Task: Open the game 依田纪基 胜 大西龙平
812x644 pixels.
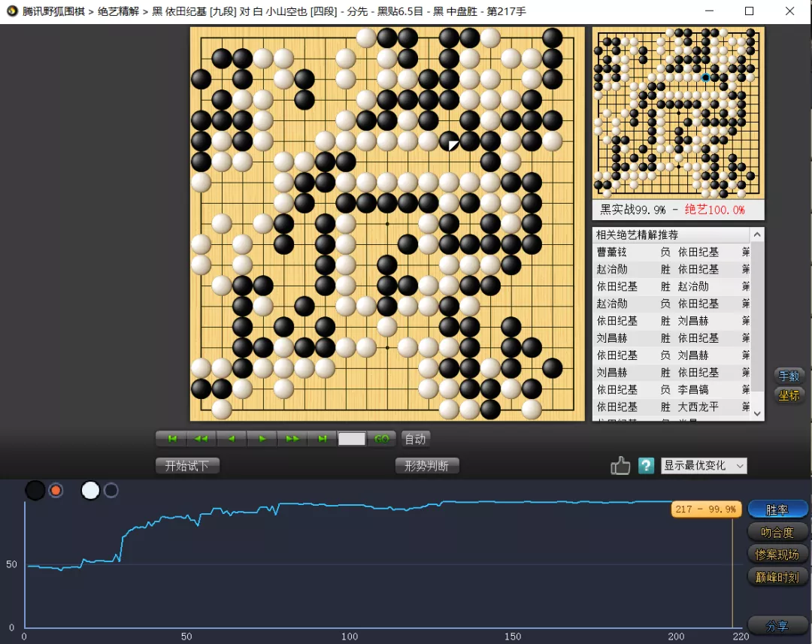Action: tap(673, 407)
